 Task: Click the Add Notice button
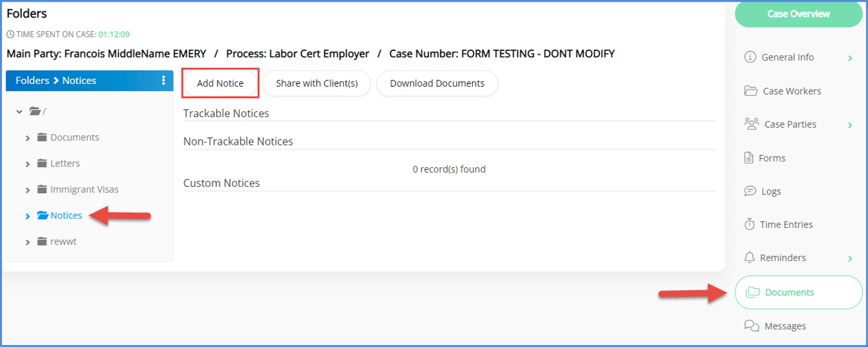220,83
